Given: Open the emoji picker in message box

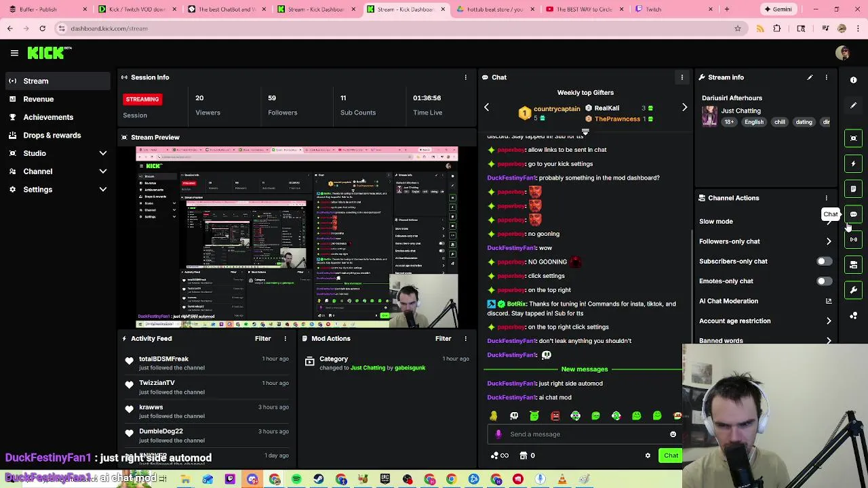Looking at the screenshot, I should (x=673, y=434).
